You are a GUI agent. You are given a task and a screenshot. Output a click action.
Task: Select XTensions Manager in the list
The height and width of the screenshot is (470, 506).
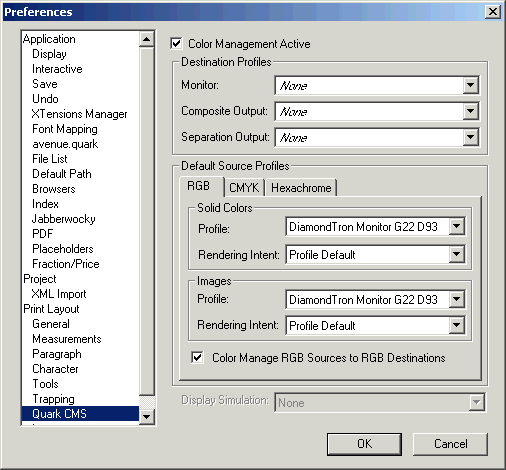(x=80, y=114)
